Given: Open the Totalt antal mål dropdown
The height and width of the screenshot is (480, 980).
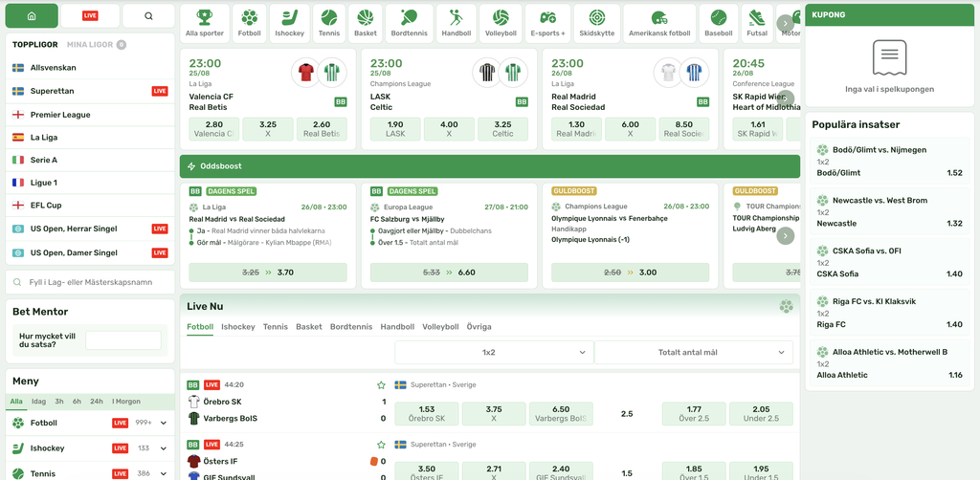Looking at the screenshot, I should [x=693, y=353].
